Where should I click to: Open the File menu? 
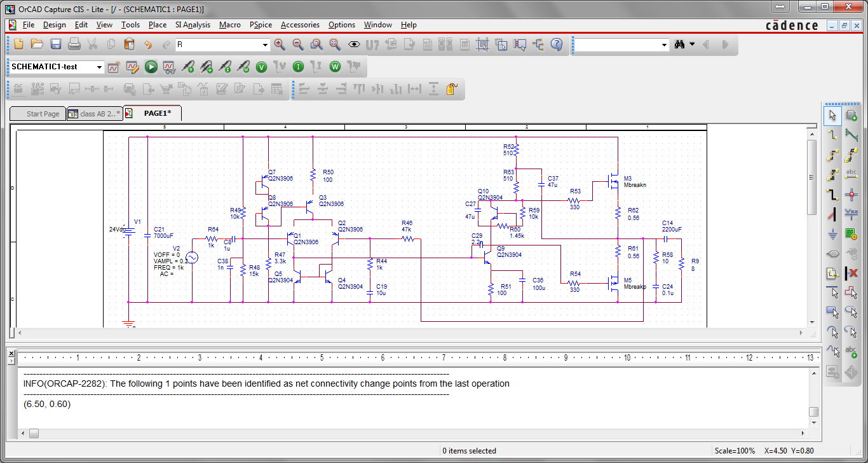tap(29, 25)
